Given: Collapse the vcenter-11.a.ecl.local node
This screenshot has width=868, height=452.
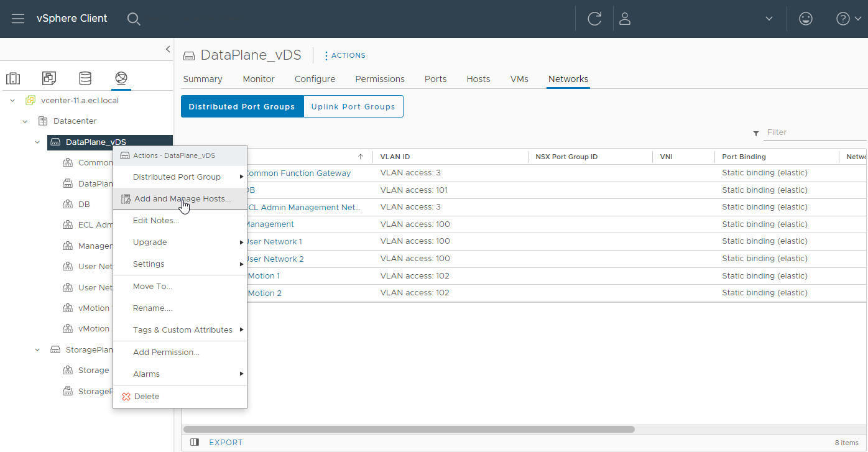Looking at the screenshot, I should pos(12,101).
